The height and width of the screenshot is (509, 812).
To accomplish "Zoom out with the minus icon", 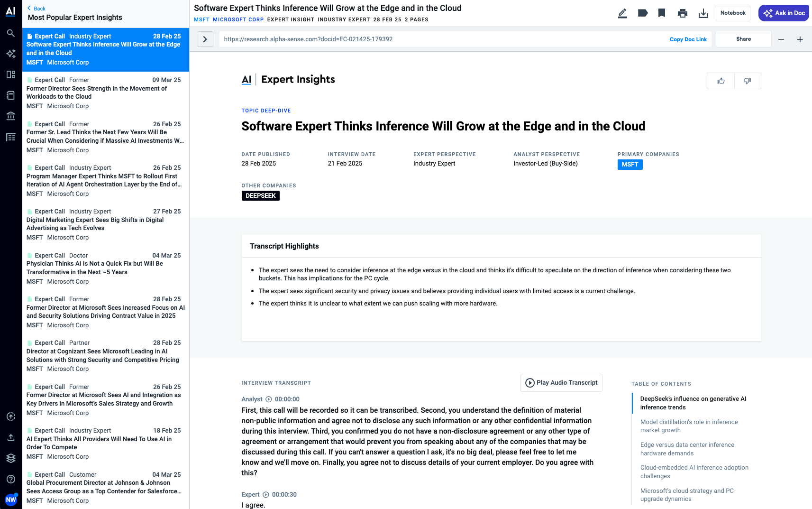I will coord(781,39).
